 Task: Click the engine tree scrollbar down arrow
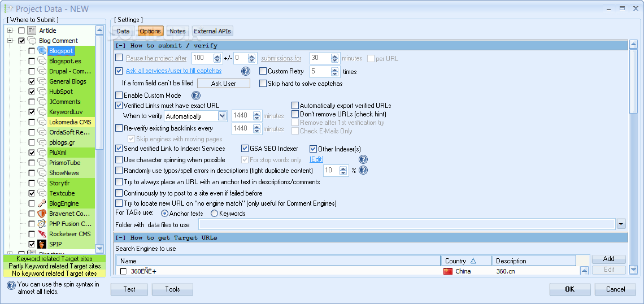[99, 248]
